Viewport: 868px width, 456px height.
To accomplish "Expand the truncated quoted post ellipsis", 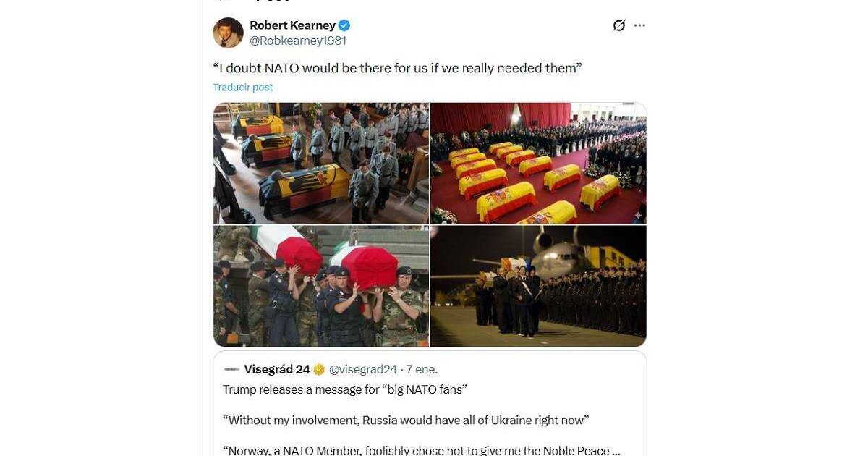I will (x=615, y=450).
